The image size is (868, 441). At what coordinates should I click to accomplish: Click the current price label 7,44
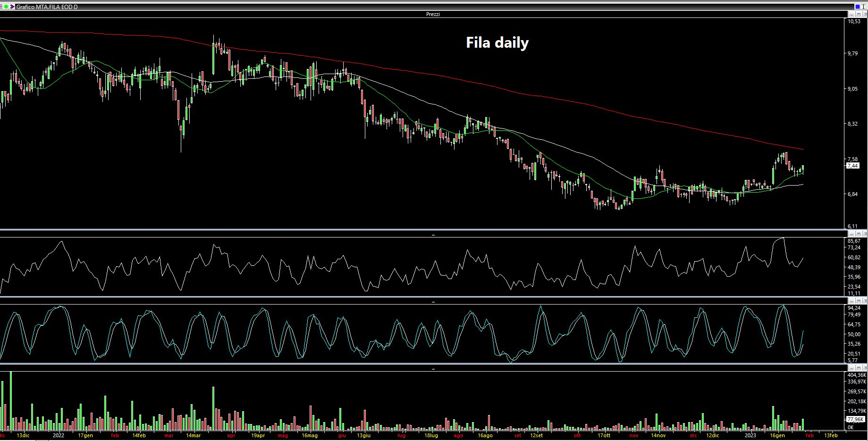tap(853, 166)
